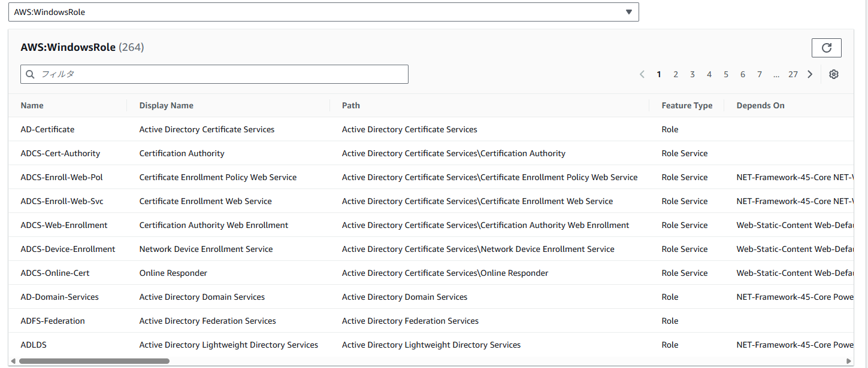Click Feature Type 'Role' in AD-Certificate row
868x368 pixels.
coord(670,129)
